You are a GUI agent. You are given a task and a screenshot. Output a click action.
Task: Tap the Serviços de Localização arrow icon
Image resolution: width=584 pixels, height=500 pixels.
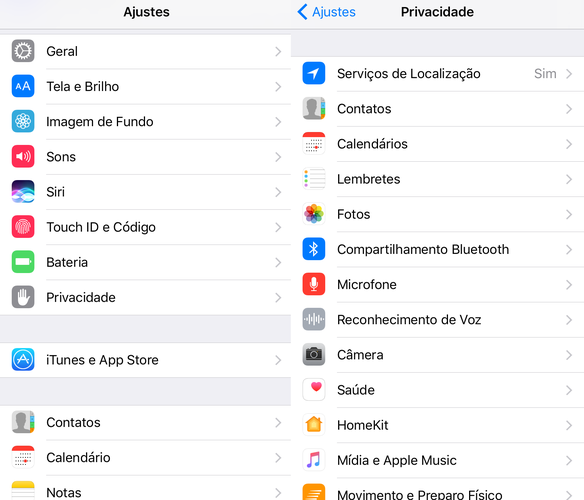coord(314,73)
